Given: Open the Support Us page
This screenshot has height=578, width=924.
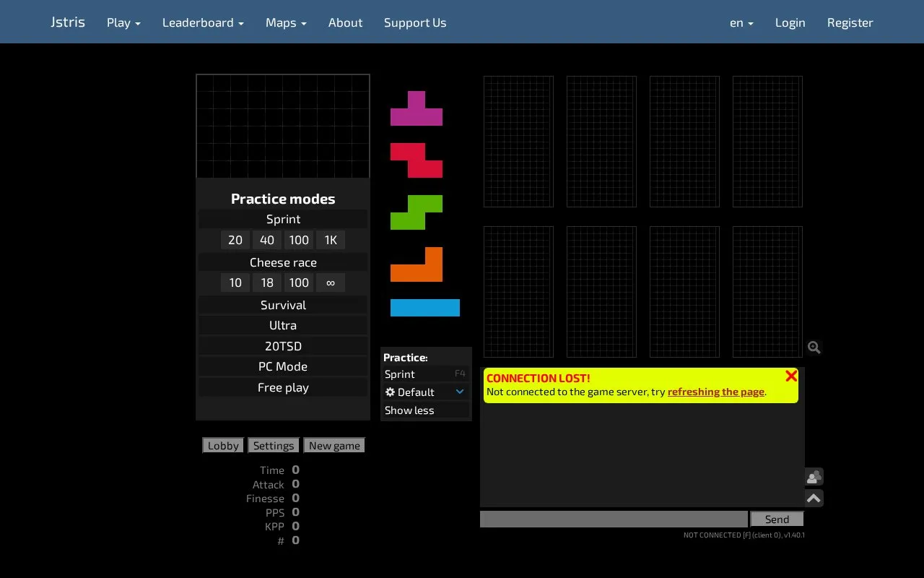Looking at the screenshot, I should coord(415,22).
